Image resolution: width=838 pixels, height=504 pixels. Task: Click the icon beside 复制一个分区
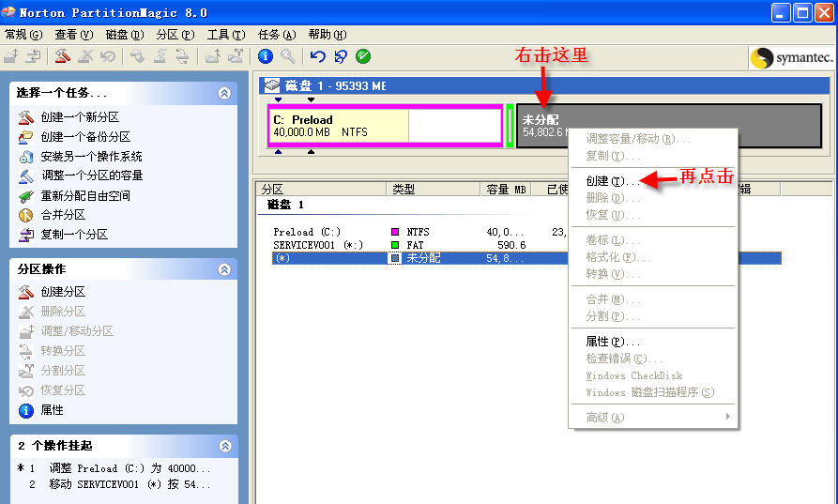tap(25, 235)
